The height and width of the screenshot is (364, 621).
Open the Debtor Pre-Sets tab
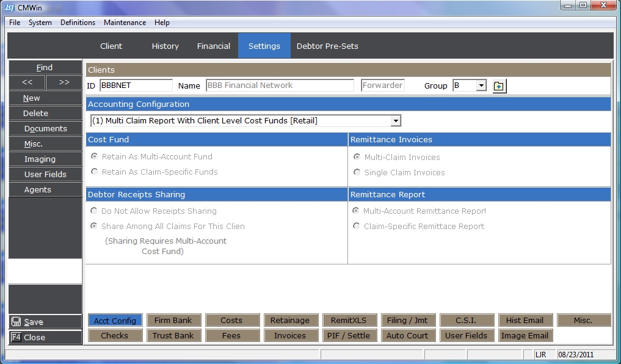(327, 46)
